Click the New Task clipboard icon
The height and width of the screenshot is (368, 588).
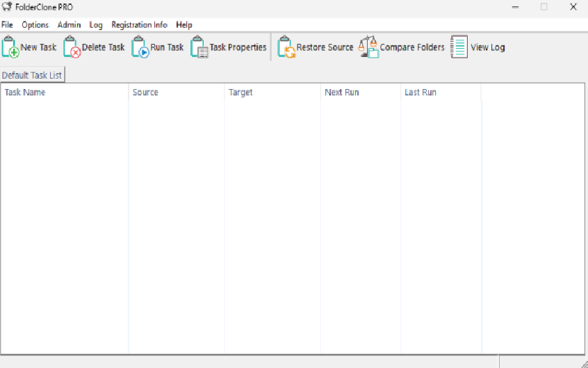coord(10,47)
